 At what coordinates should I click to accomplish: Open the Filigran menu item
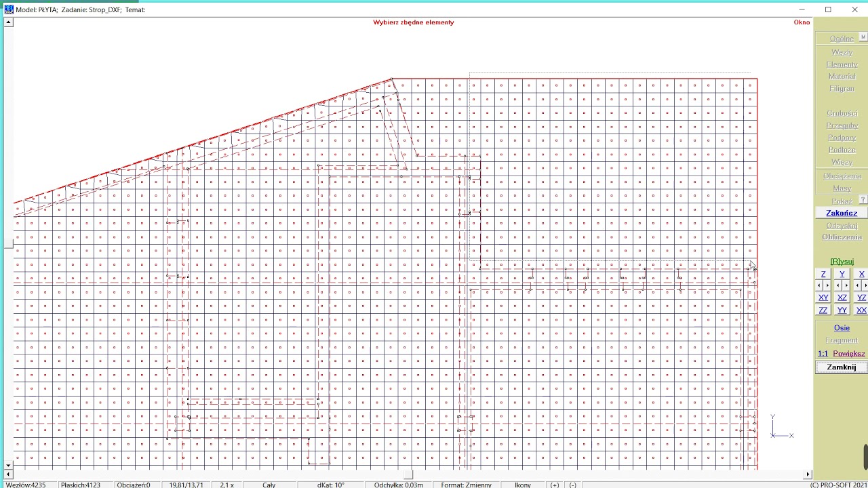[842, 89]
